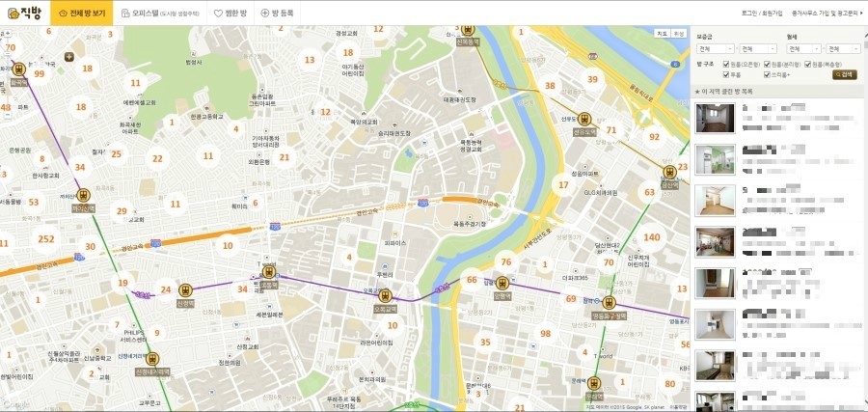Click the 53 rooms cluster marker

point(34,202)
